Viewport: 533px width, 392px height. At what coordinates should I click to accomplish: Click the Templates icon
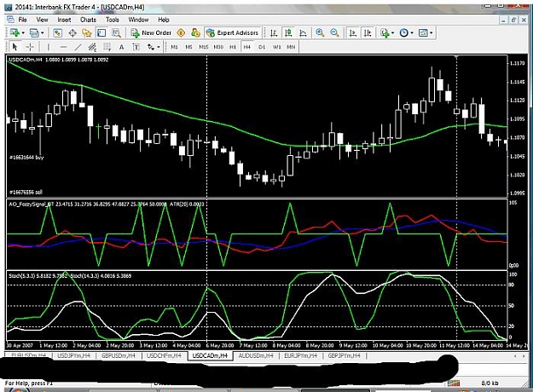(x=423, y=32)
